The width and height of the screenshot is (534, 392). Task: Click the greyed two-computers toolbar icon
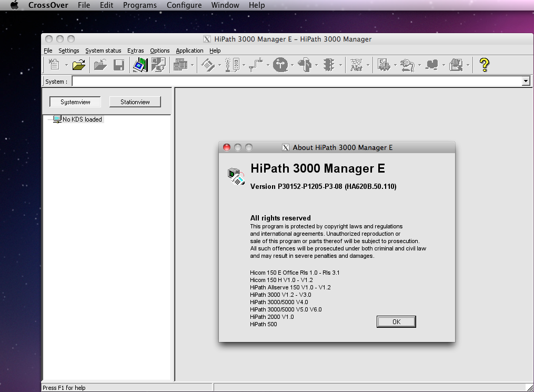pos(158,65)
